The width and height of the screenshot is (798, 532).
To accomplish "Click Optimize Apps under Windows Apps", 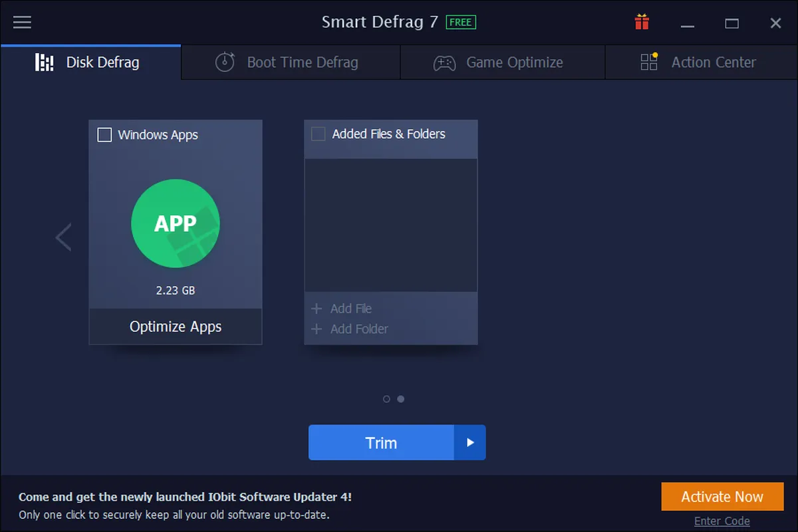I will 176,327.
